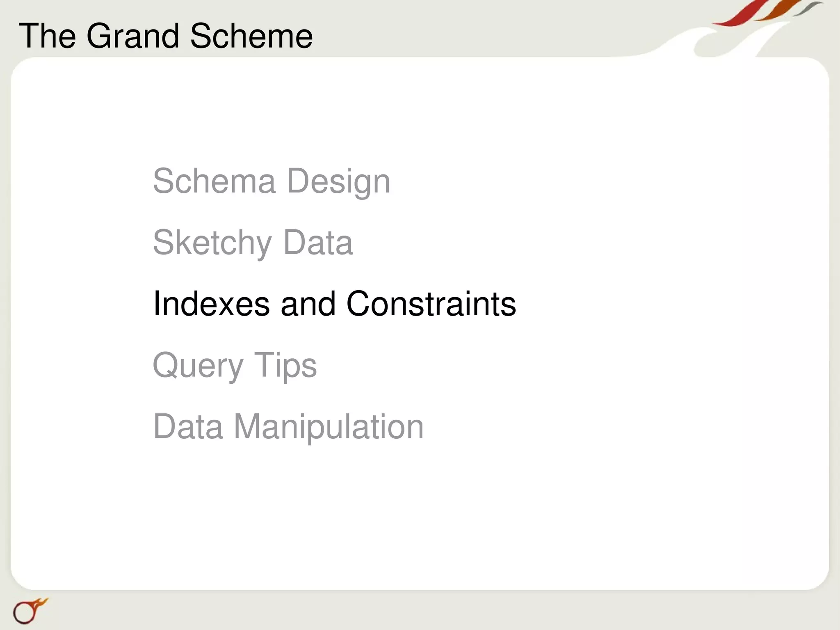Screen dimensions: 840x630
Task: Click the word "Schema" in the list
Action: pyautogui.click(x=214, y=181)
